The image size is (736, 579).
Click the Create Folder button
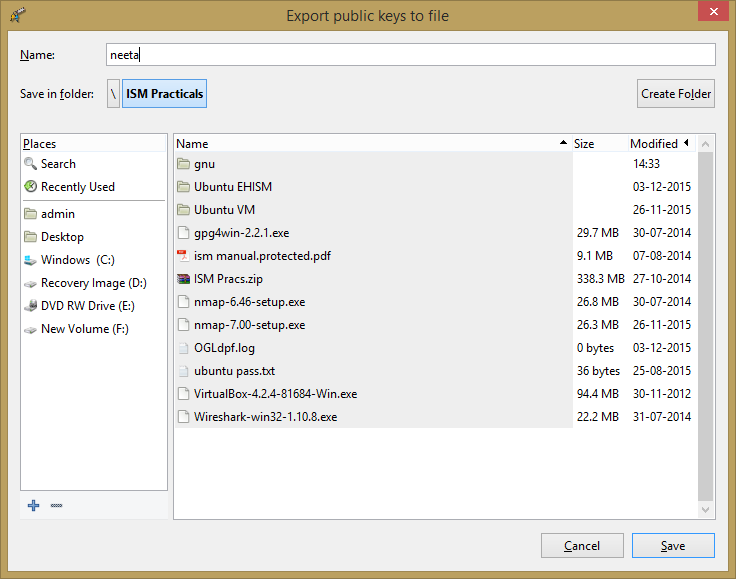pos(676,94)
